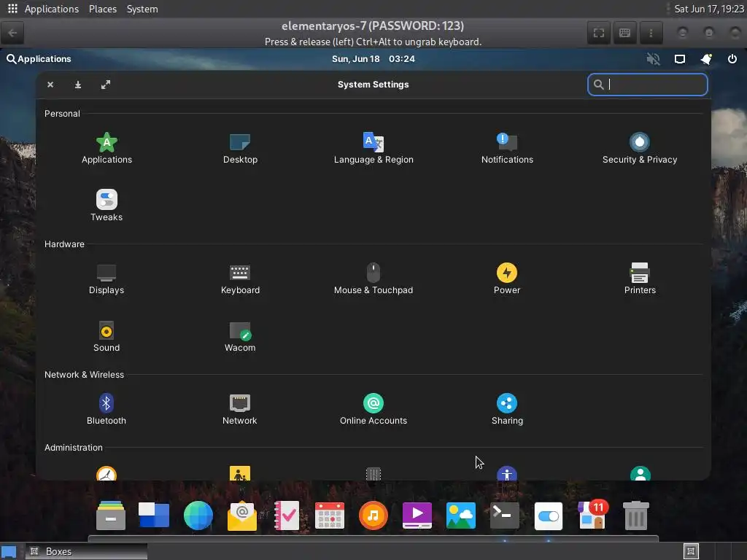This screenshot has width=747, height=560.
Task: Click the date and time in elementary panel
Action: [x=373, y=59]
